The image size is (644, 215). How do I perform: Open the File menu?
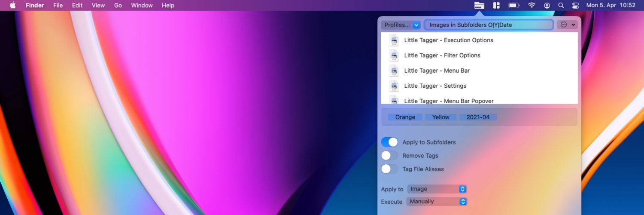pyautogui.click(x=58, y=5)
